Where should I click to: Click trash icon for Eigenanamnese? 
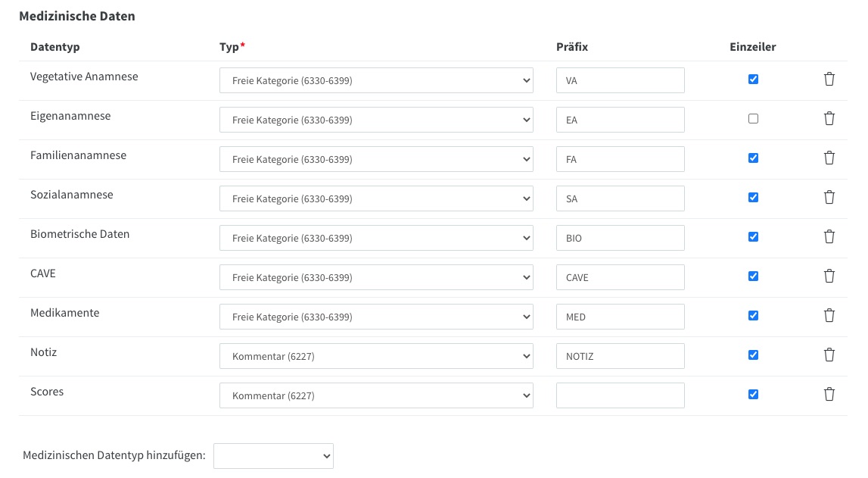[829, 119]
